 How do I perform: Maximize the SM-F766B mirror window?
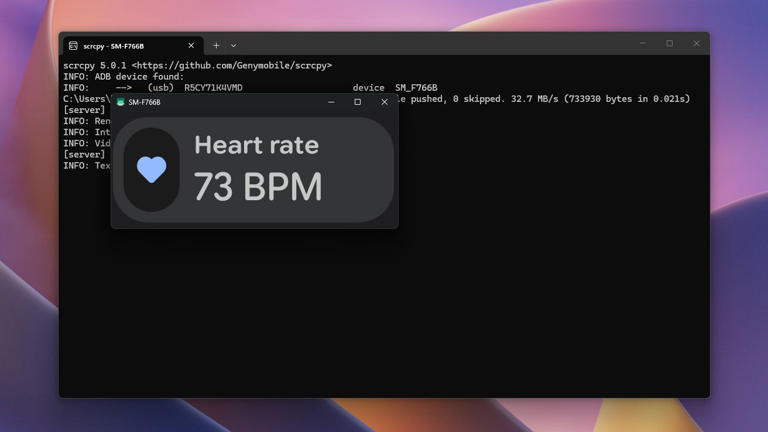tap(358, 102)
